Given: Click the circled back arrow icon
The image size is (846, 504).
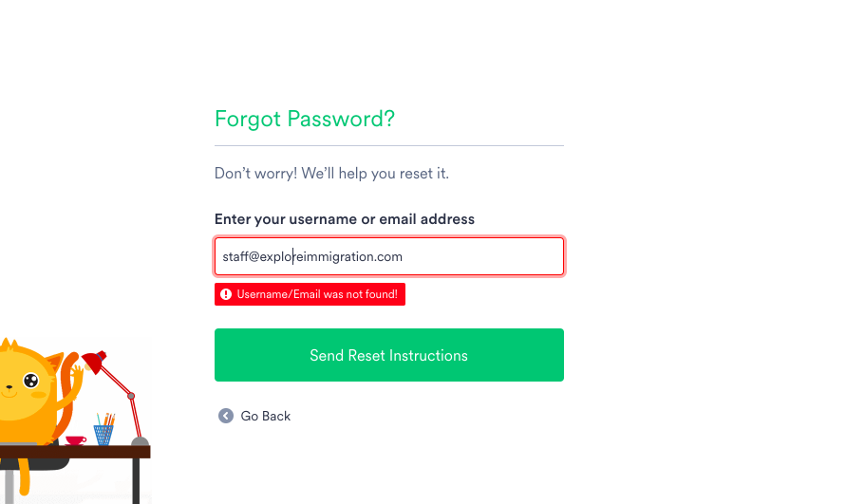Looking at the screenshot, I should tap(225, 416).
